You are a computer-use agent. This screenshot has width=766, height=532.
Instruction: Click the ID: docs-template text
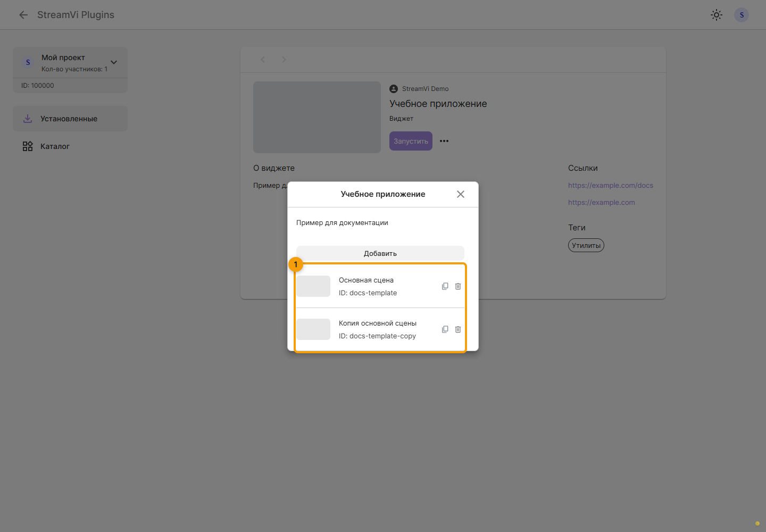pyautogui.click(x=368, y=293)
